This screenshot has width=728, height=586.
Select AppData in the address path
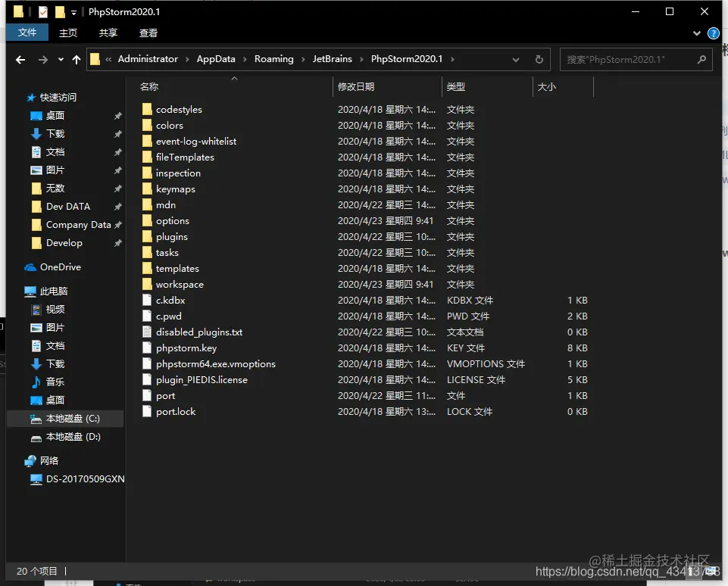216,59
